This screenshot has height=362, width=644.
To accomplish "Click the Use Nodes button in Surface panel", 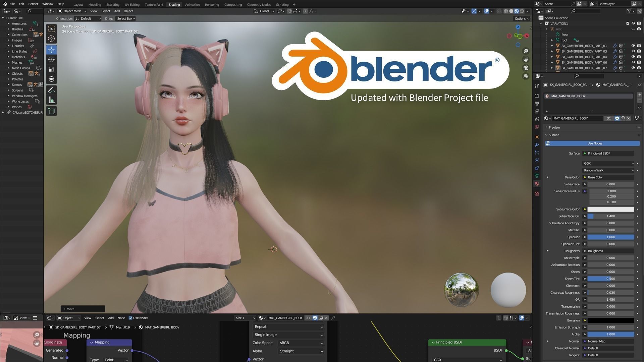I will click(x=592, y=143).
